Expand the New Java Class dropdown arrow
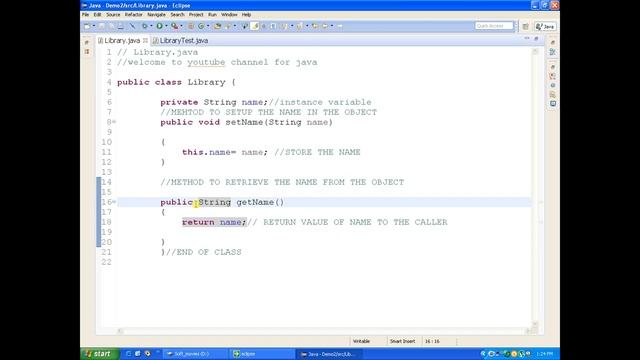640x360 pixels. [x=208, y=26]
